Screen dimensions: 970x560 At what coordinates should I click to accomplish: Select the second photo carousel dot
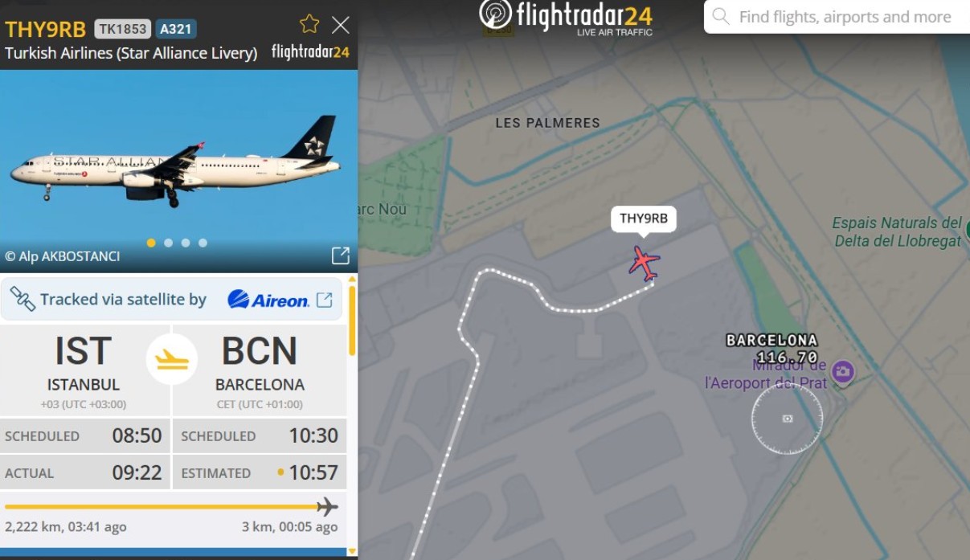tap(168, 243)
